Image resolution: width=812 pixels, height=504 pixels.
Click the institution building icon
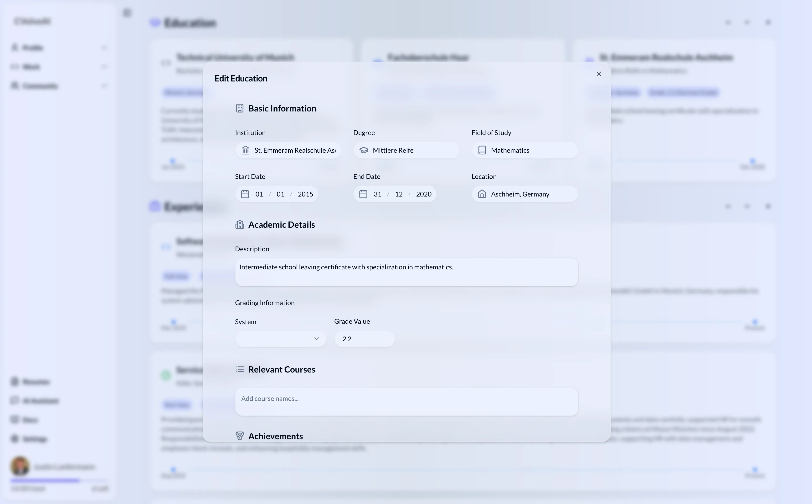246,150
